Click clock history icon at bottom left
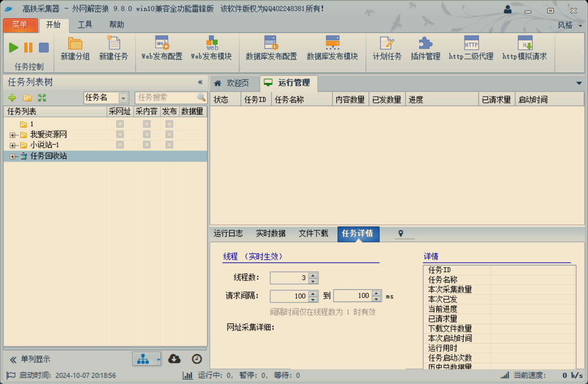Viewport: 588px width, 384px height. tap(196, 359)
